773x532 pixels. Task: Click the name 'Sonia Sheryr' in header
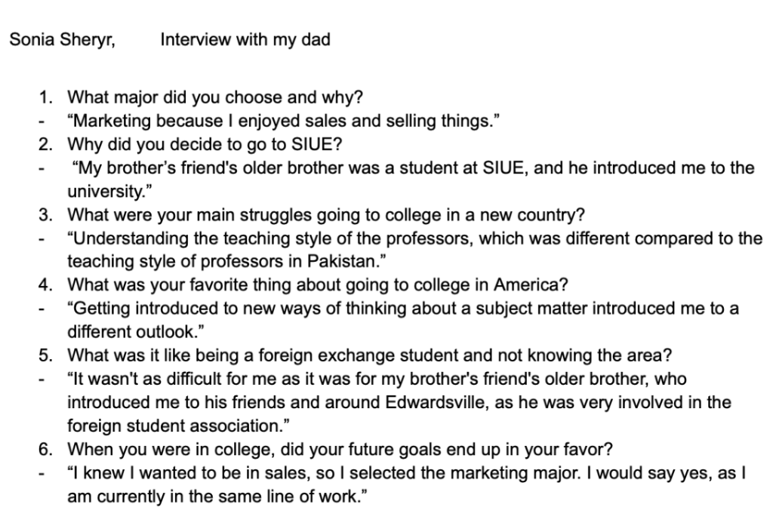62,39
